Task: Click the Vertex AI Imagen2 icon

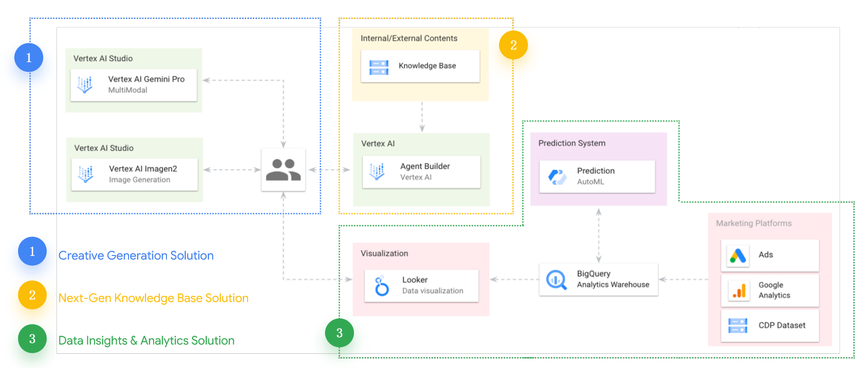Action: coord(86,174)
